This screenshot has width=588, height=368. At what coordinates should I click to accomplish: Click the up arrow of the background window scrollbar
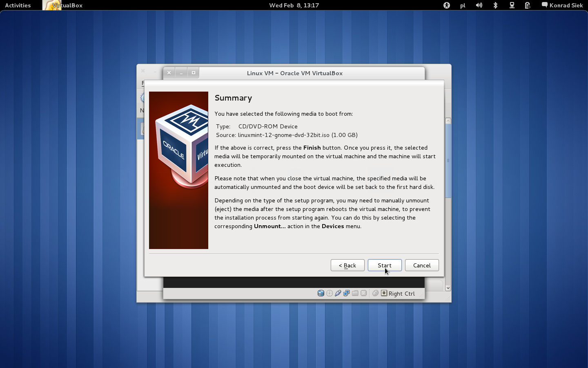448,121
